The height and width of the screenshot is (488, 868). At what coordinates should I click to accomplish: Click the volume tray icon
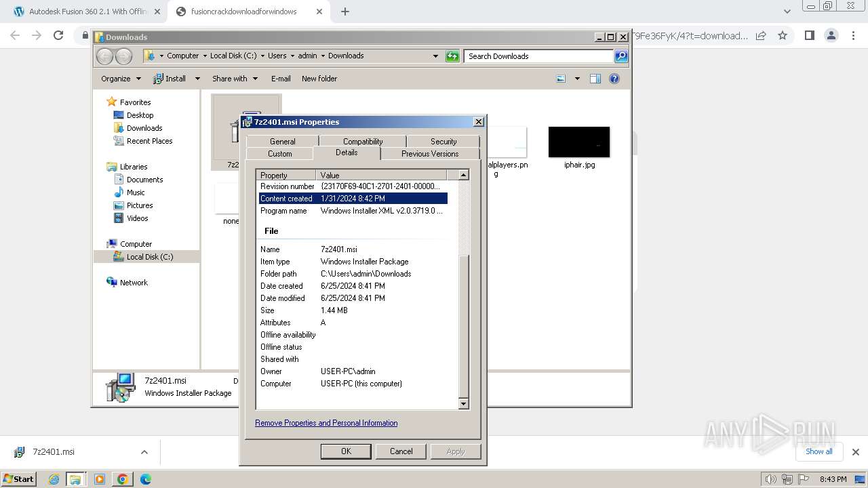tap(770, 479)
